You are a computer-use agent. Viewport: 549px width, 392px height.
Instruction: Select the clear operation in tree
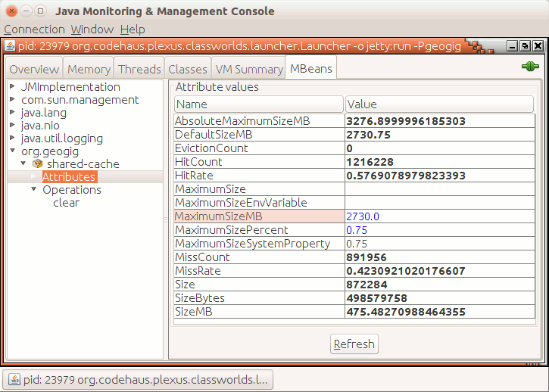(x=66, y=203)
